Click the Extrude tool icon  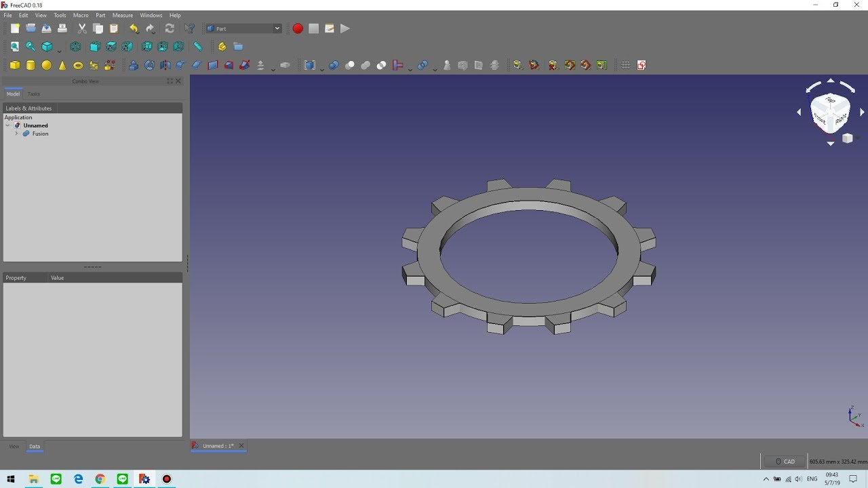pos(134,65)
